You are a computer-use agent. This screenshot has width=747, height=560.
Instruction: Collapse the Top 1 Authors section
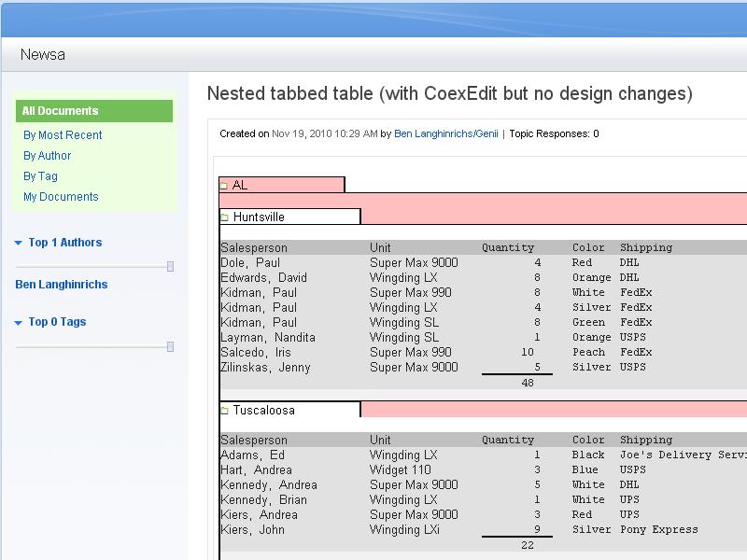[19, 244]
